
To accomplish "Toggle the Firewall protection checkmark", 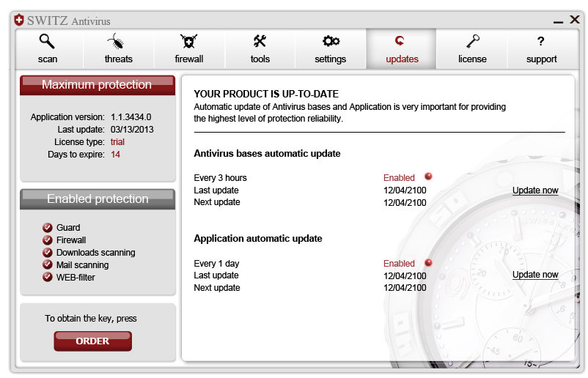I will 48,240.
